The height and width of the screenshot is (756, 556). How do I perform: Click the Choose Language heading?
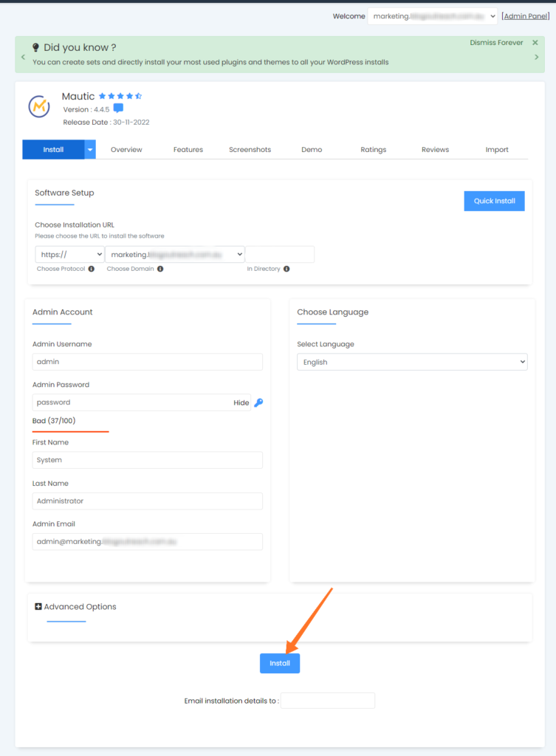(333, 312)
